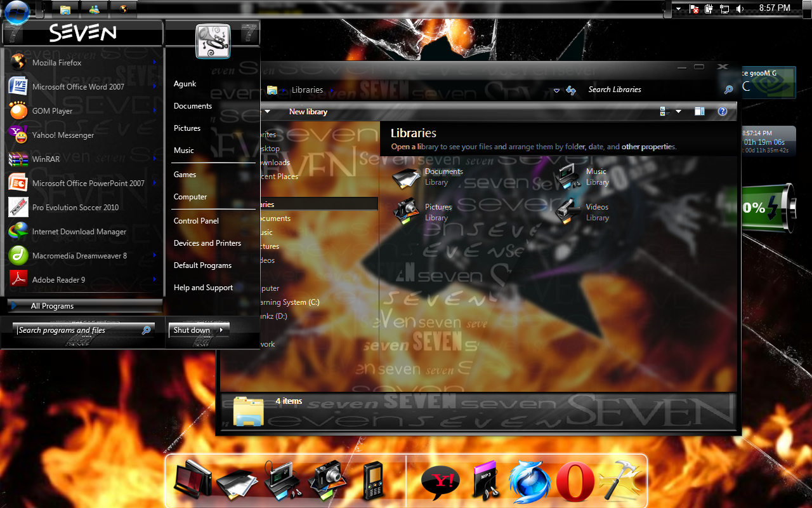Click the Search Libraries magnifier icon
Viewport: 812px width, 508px height.
point(729,90)
